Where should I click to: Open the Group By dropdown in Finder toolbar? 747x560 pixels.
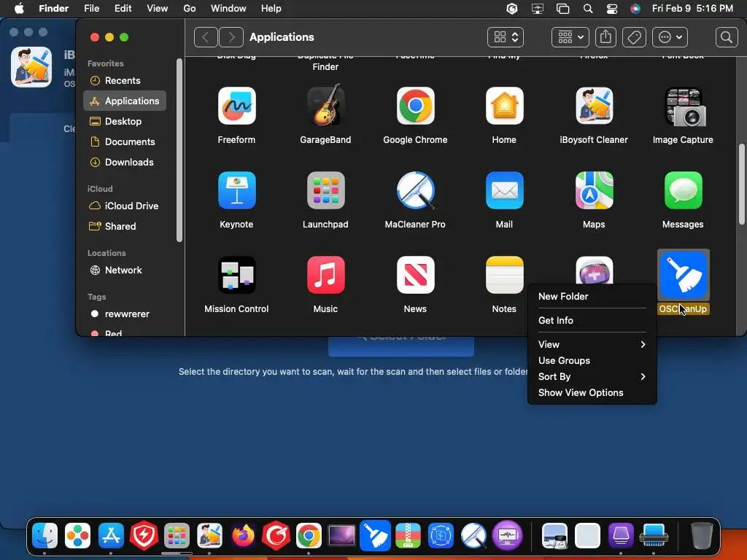(570, 37)
